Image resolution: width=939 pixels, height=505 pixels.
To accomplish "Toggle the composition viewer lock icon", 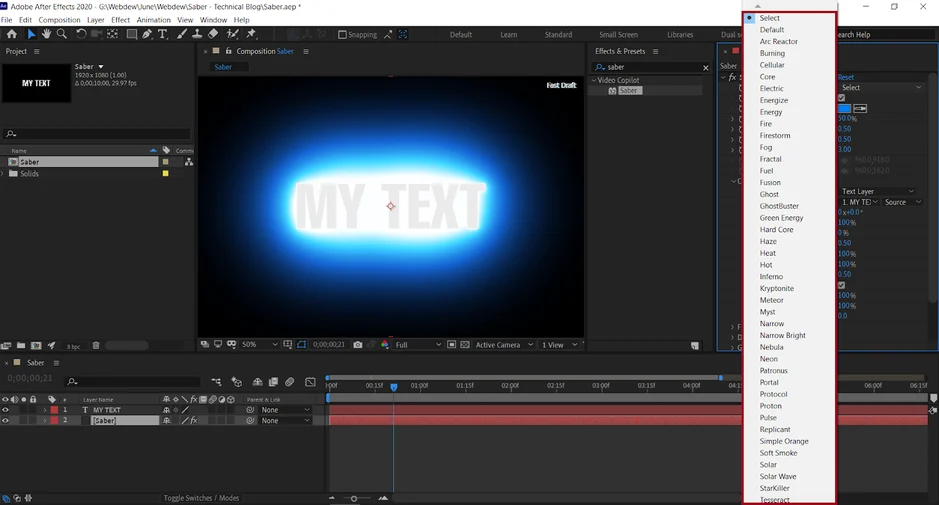I will tap(228, 52).
